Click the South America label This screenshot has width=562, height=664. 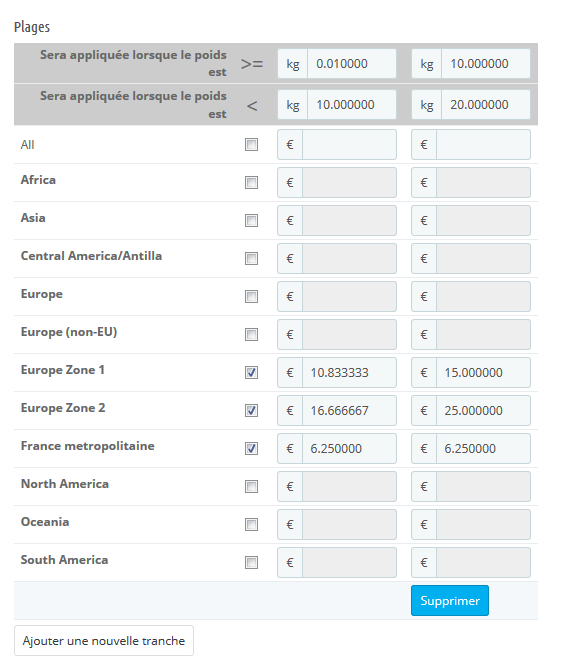64,560
